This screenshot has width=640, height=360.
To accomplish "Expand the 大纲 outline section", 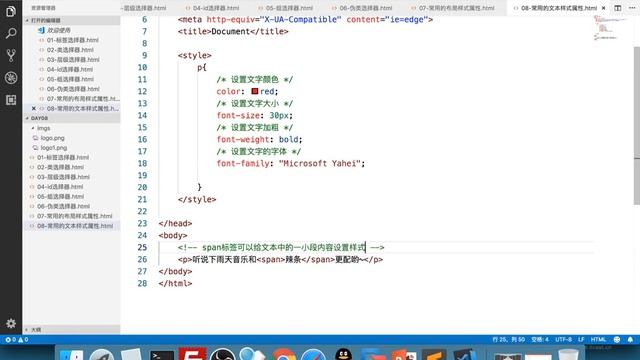I will (x=71, y=329).
